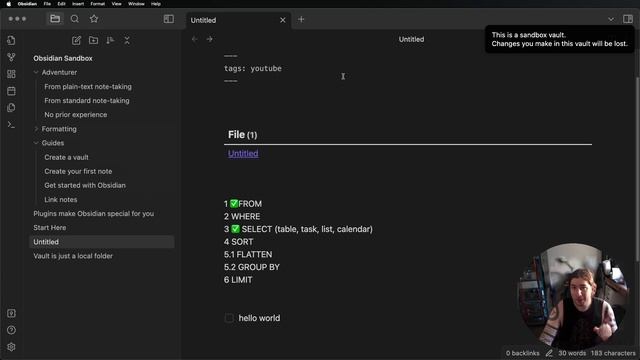Open From standard note-taking note
This screenshot has height=360, width=640.
point(87,100)
